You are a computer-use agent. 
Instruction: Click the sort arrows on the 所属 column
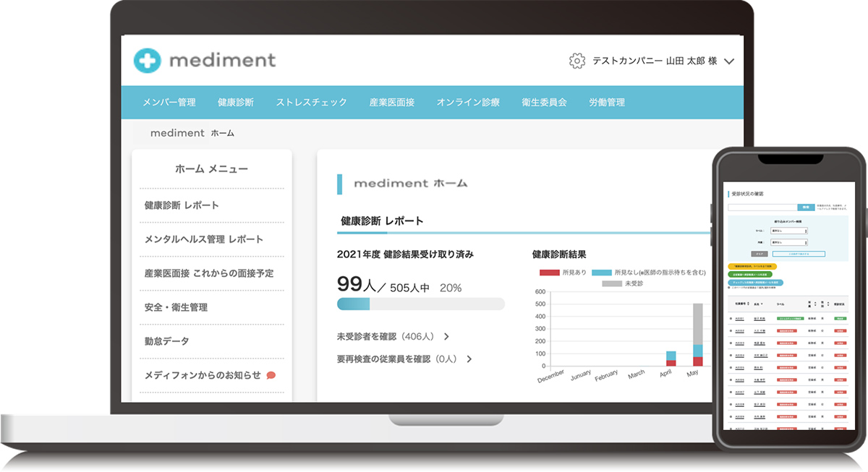coord(814,304)
